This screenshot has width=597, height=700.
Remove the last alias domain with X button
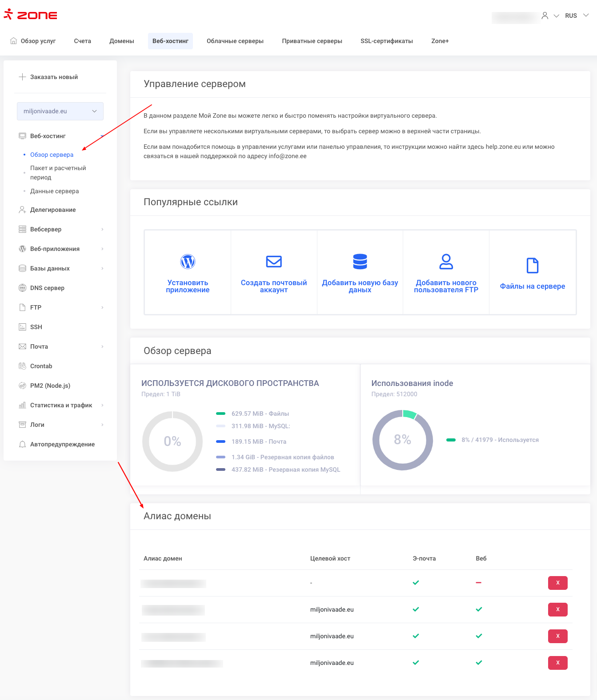pos(557,663)
